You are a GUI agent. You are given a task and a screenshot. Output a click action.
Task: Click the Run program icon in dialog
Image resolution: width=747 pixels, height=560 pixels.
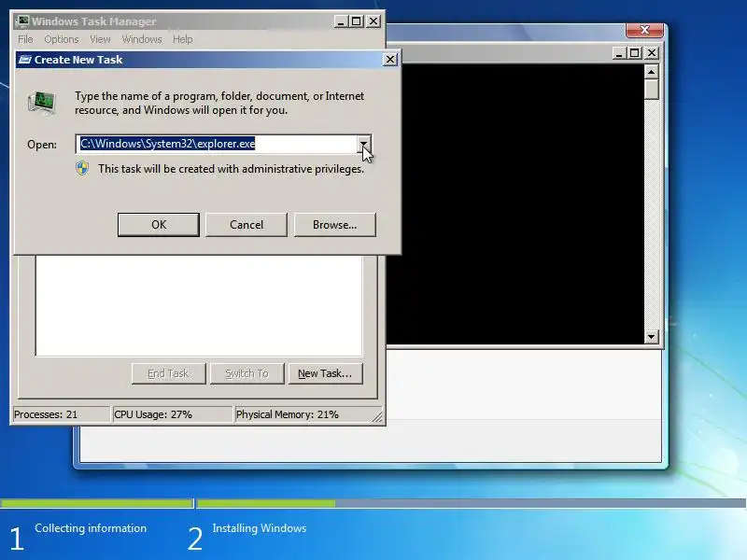[x=42, y=103]
